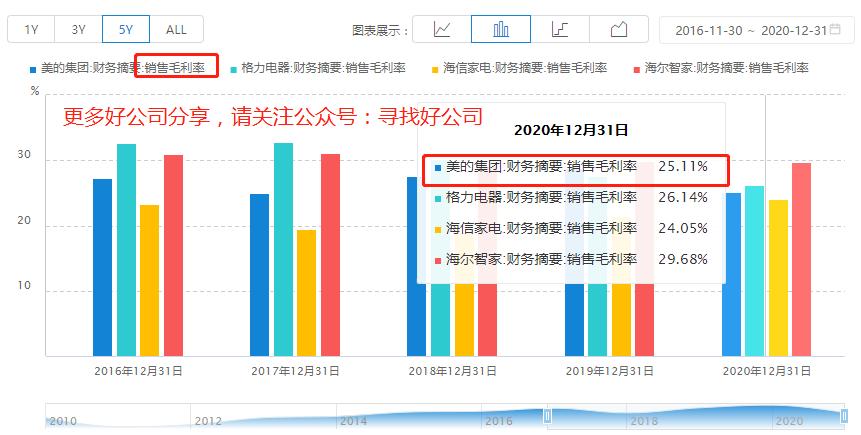Image resolution: width=861 pixels, height=435 pixels.
Task: Click the yellow 海信家电 bar for 2020
Action: tap(779, 278)
